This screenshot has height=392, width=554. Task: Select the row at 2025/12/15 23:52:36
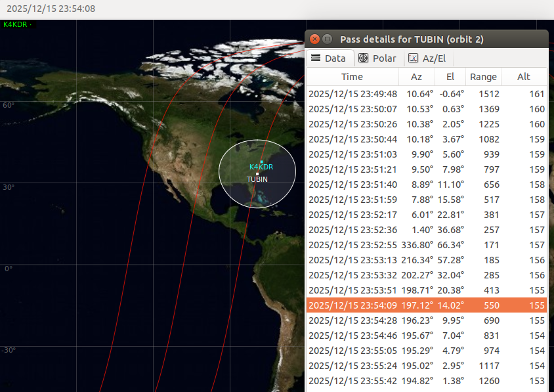click(x=427, y=230)
